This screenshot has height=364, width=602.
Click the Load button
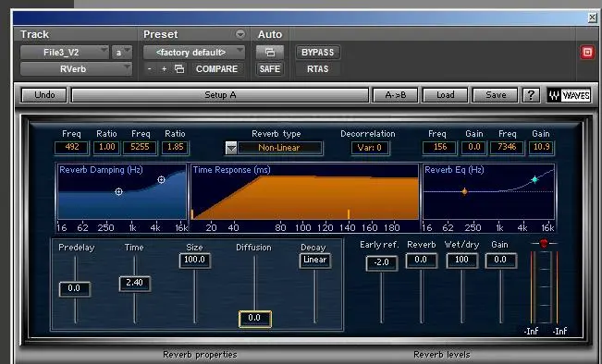tap(445, 95)
